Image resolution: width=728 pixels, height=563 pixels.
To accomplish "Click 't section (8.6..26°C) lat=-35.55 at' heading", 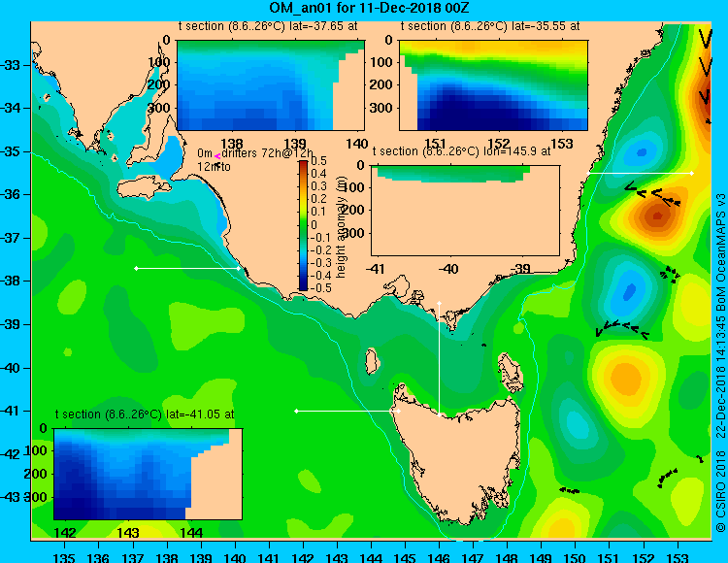I will tap(490, 26).
